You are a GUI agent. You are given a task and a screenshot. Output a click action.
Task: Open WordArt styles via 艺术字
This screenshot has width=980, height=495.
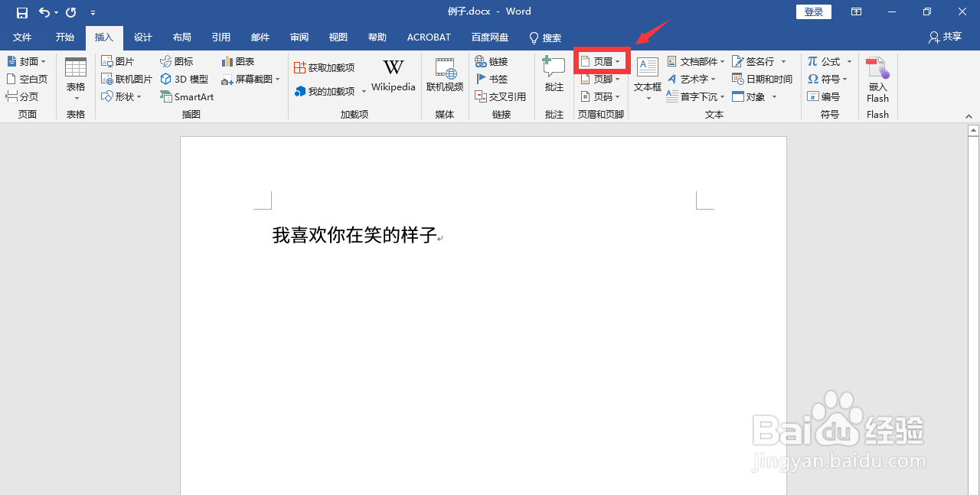coord(694,79)
